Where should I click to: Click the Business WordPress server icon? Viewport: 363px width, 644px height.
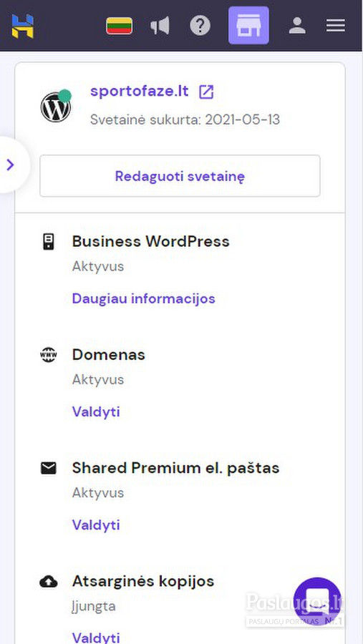coord(49,242)
